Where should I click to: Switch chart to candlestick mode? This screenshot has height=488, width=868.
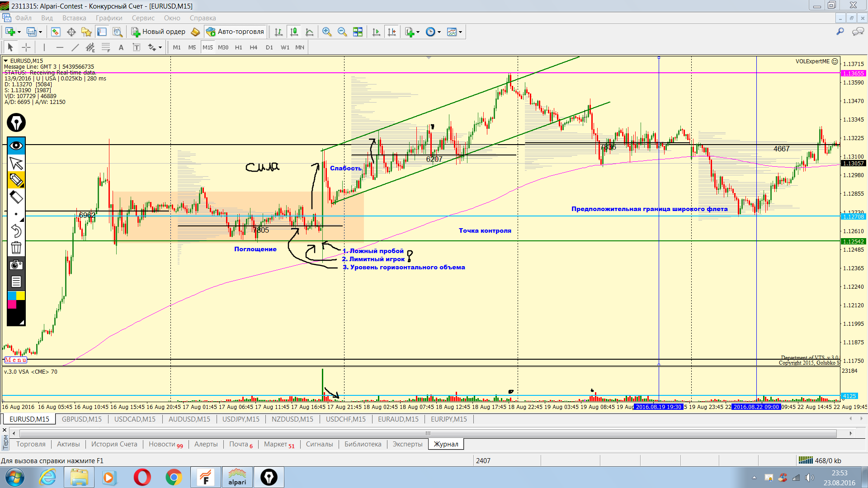[x=294, y=32]
